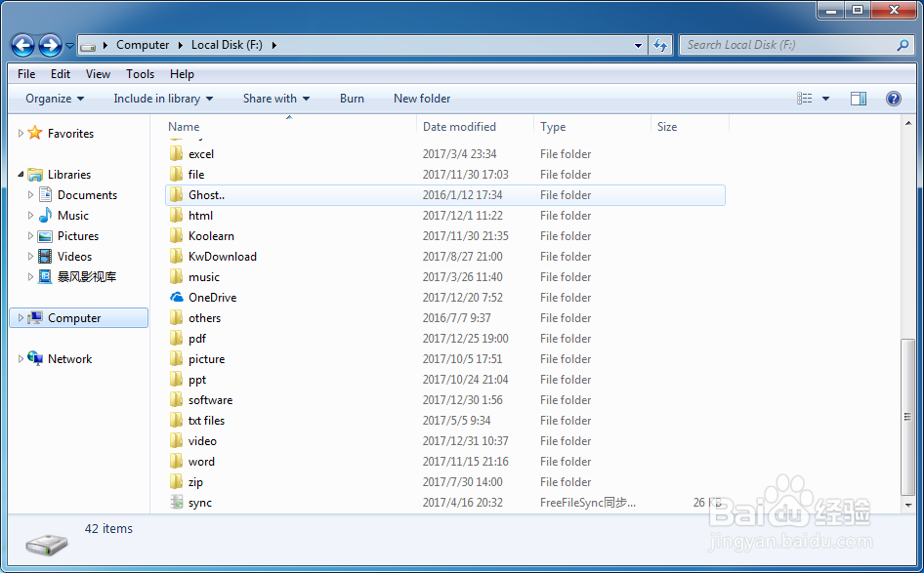Click the scrollbar up arrow in file list

907,123
